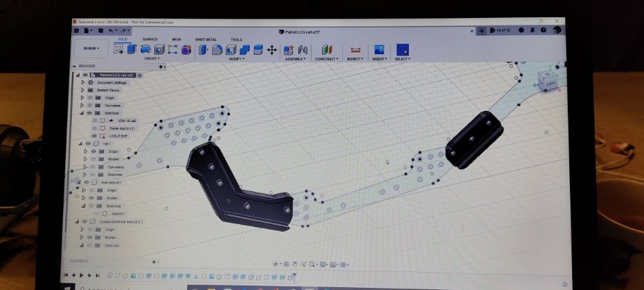644x290 pixels.
Task: Select the Joint tool in Assemble
Action: tap(303, 50)
